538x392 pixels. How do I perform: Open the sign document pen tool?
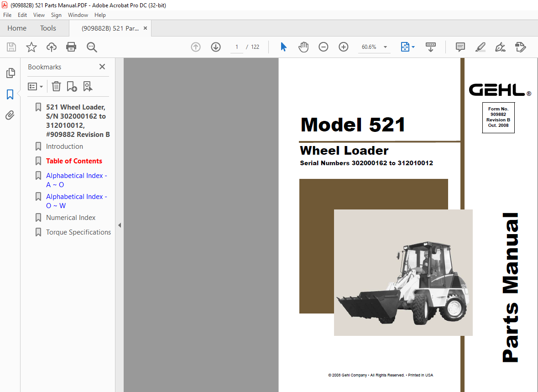coord(500,47)
